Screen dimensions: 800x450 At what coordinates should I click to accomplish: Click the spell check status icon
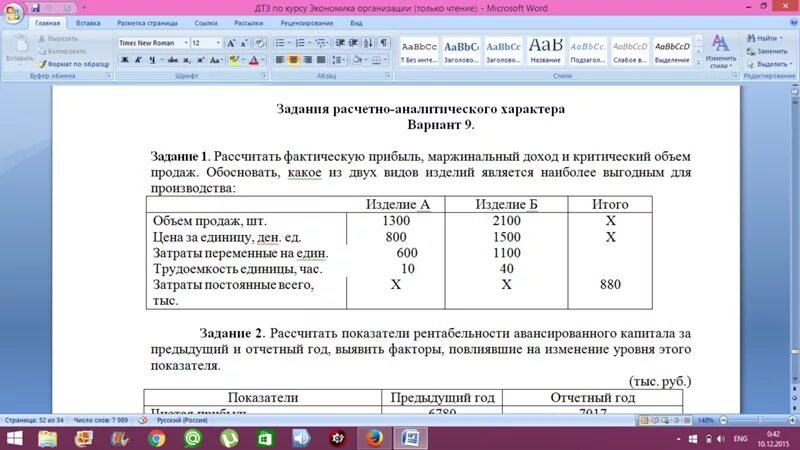click(143, 420)
